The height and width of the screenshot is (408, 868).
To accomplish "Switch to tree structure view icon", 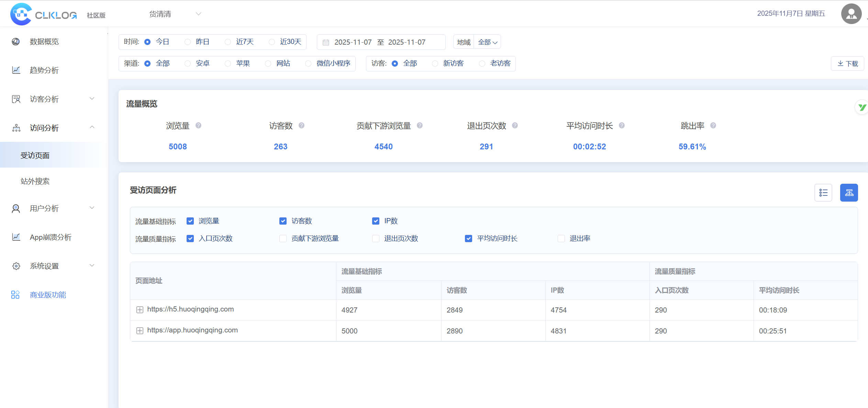I will (x=849, y=193).
